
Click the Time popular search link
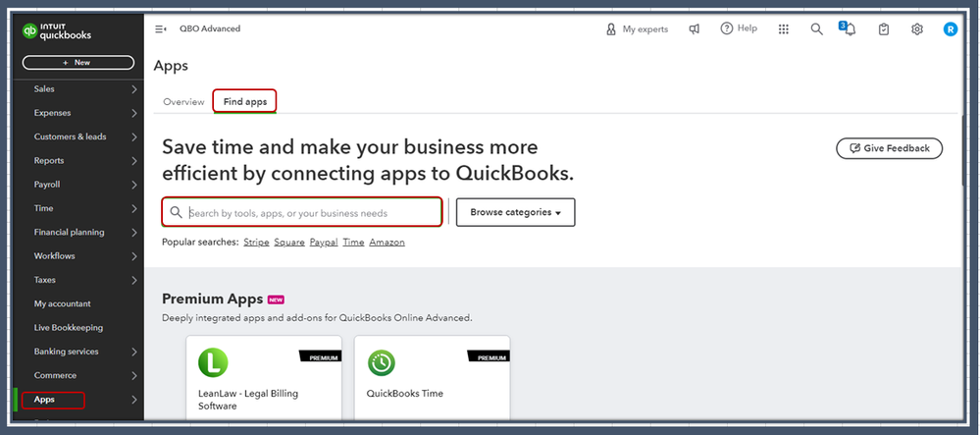coord(353,243)
